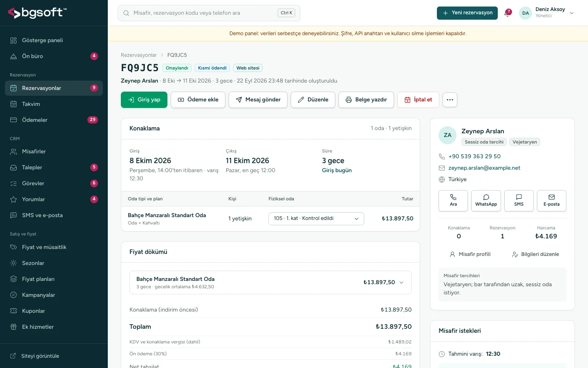Click the guest phone number link
Screen dimensions: 588x368
point(474,157)
